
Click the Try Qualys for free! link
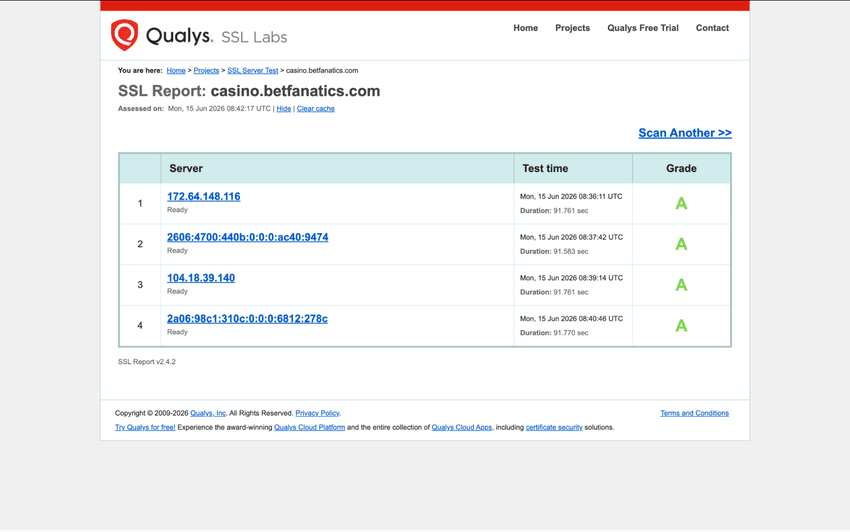(145, 427)
